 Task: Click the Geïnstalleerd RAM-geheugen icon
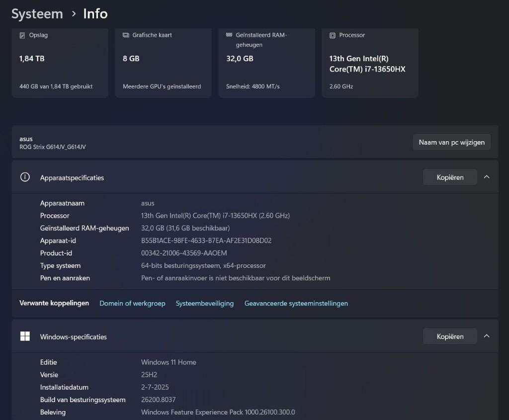click(x=228, y=35)
